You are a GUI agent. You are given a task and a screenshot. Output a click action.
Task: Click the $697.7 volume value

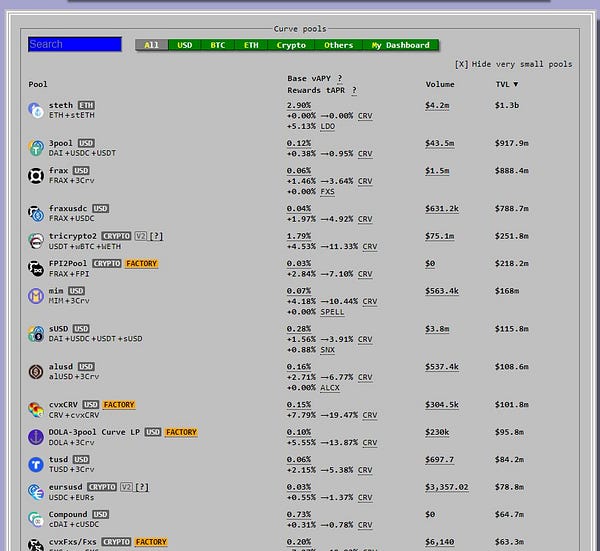pos(440,460)
